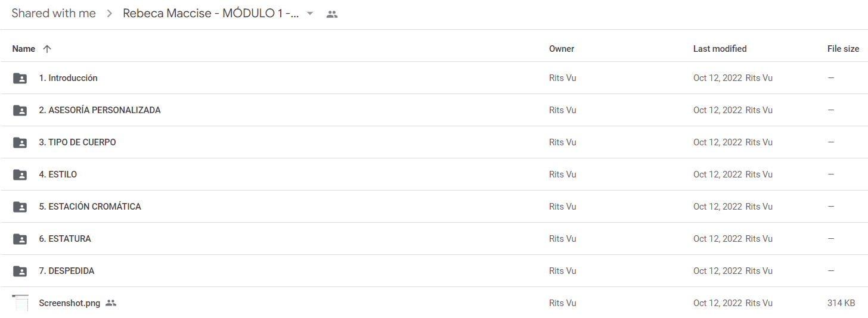Click the Owner column header
Screen dimensions: 868x318
(x=562, y=49)
